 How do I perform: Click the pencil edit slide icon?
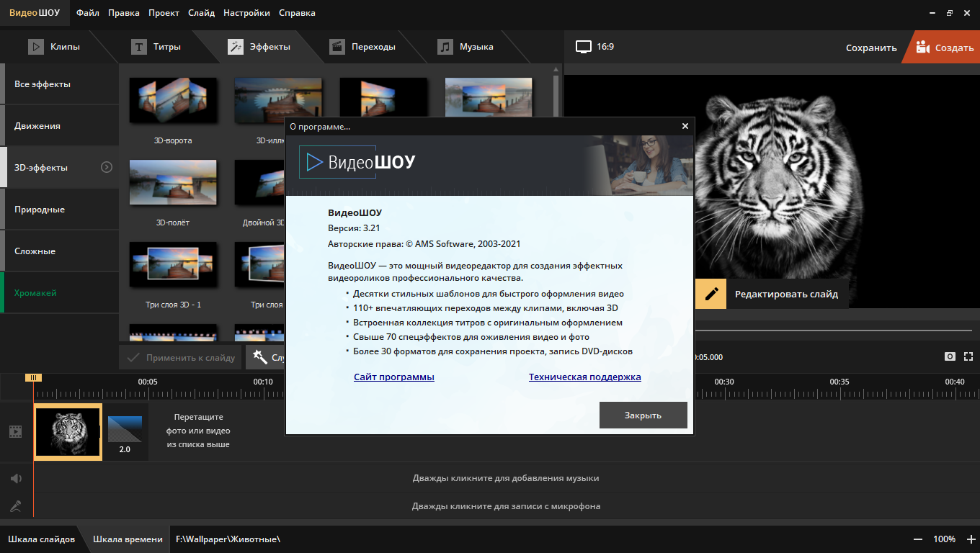(x=711, y=294)
